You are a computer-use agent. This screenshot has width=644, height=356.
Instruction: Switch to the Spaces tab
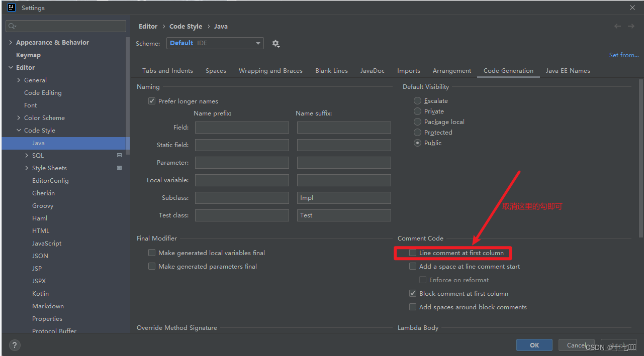(x=216, y=70)
